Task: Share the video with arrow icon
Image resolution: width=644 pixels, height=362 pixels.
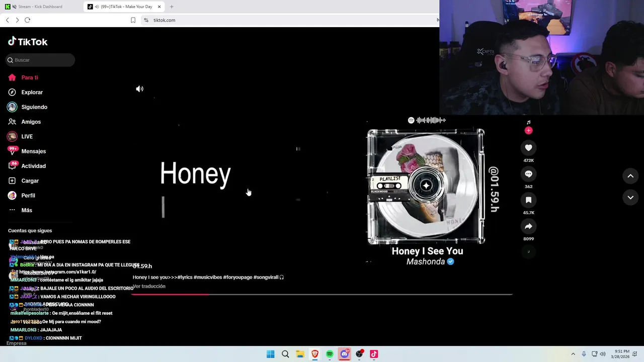Action: 528,226
